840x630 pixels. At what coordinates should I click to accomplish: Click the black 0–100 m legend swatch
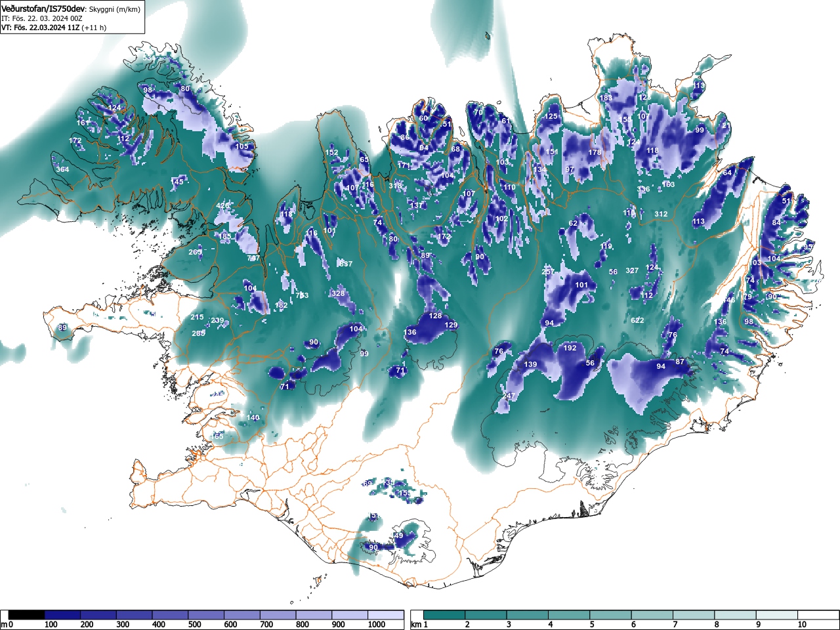coord(27,615)
